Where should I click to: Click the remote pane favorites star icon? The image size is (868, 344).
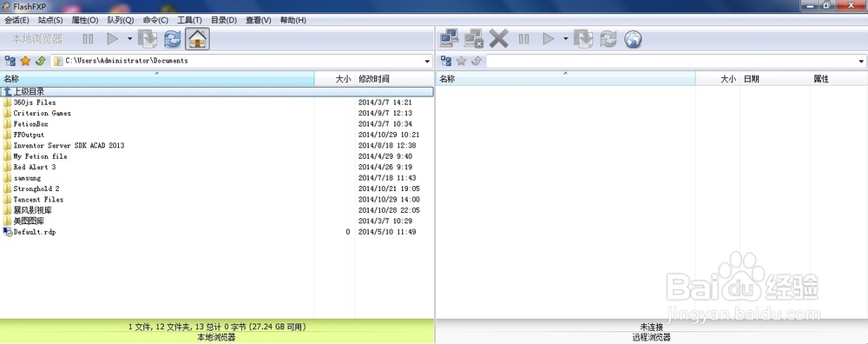click(461, 61)
